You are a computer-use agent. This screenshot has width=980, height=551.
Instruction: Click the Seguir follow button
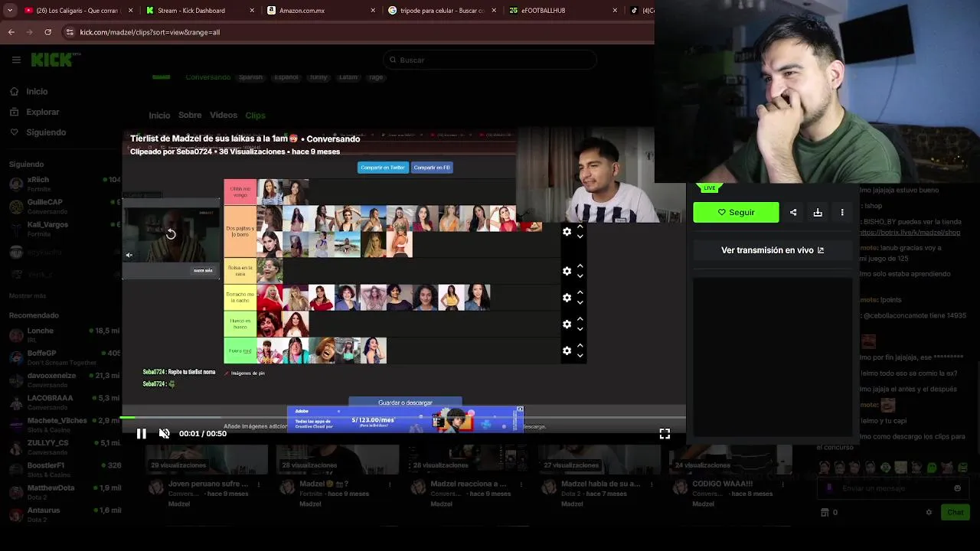(736, 212)
